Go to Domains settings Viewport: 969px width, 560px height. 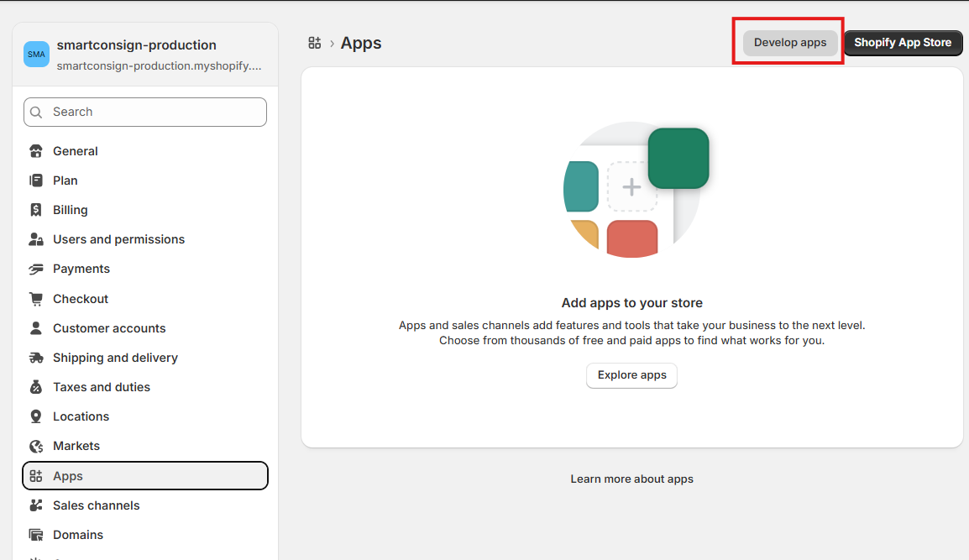click(145, 535)
